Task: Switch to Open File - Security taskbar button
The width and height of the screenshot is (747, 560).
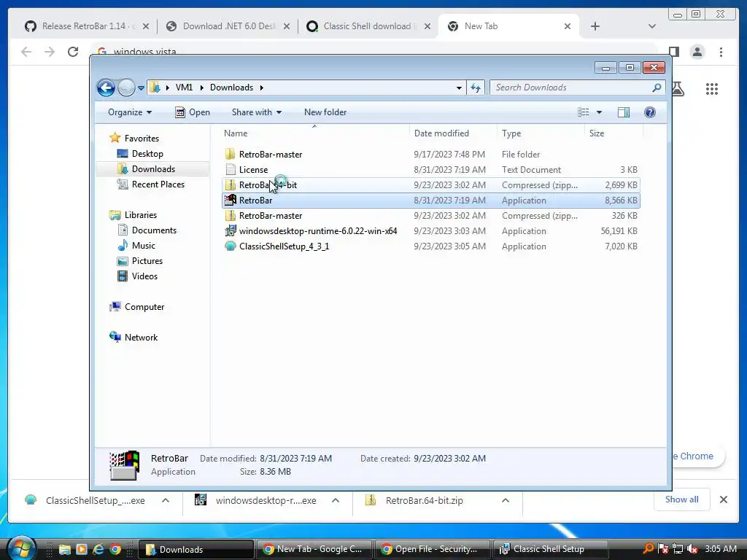Action: pyautogui.click(x=432, y=549)
